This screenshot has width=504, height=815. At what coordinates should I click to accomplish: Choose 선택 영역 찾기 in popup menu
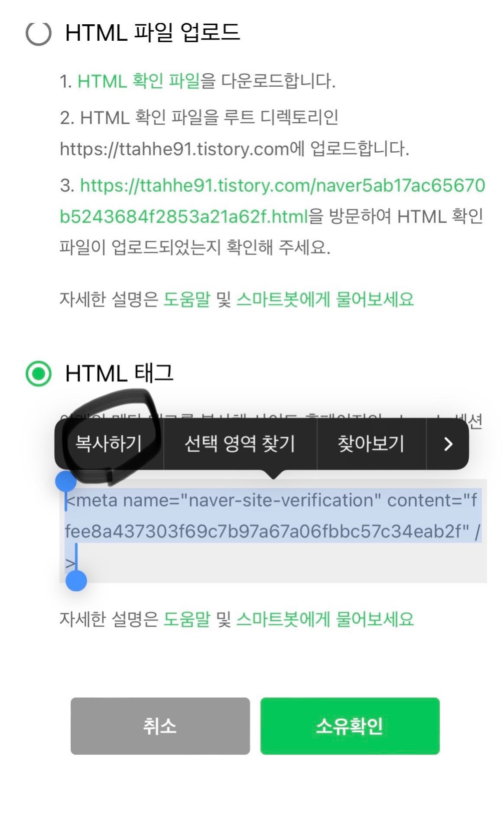[240, 443]
